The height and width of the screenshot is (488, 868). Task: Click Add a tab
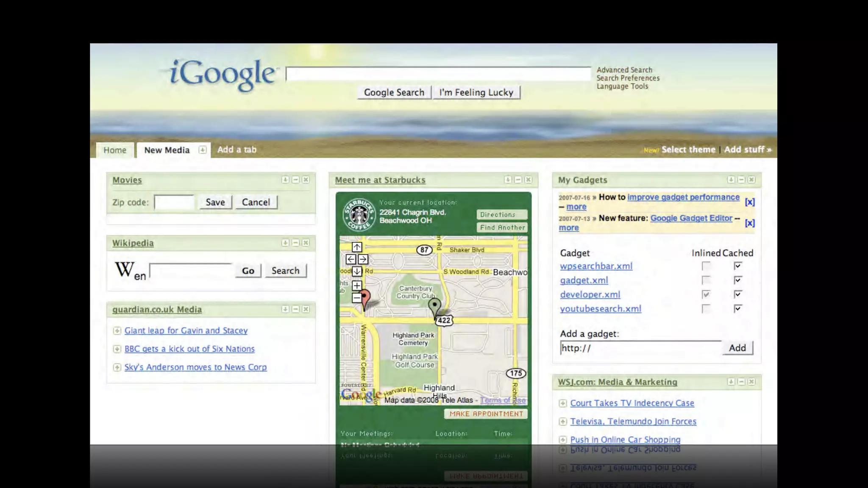click(x=236, y=150)
